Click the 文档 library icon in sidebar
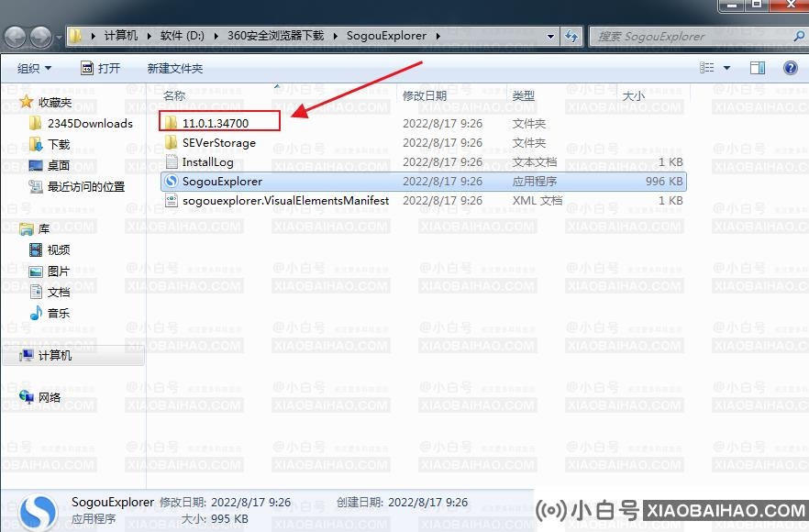809x532 pixels. click(x=36, y=292)
